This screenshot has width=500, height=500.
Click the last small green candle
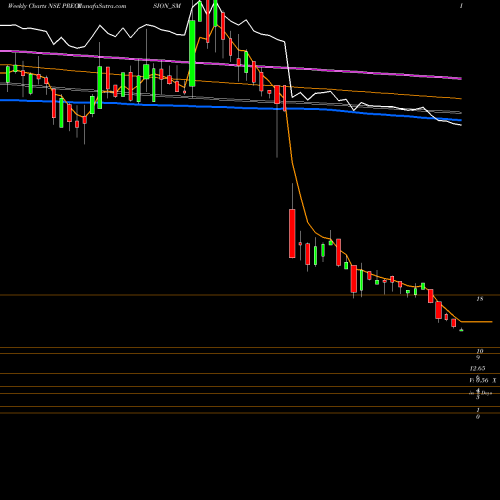point(461,330)
